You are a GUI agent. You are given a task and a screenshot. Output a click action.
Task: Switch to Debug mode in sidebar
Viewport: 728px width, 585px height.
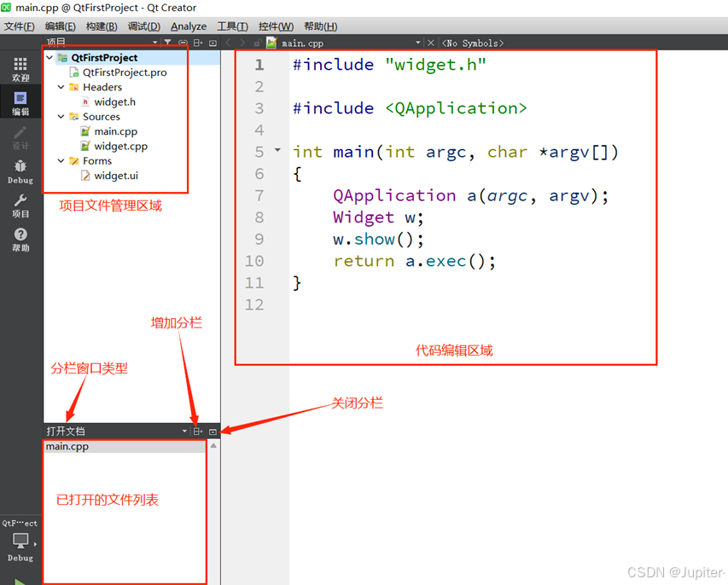coord(20,171)
